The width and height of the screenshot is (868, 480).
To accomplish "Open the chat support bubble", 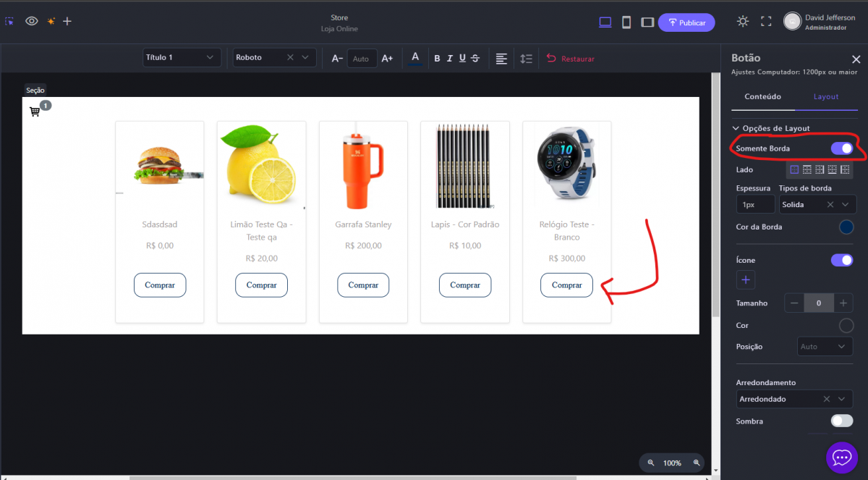I will (841, 458).
